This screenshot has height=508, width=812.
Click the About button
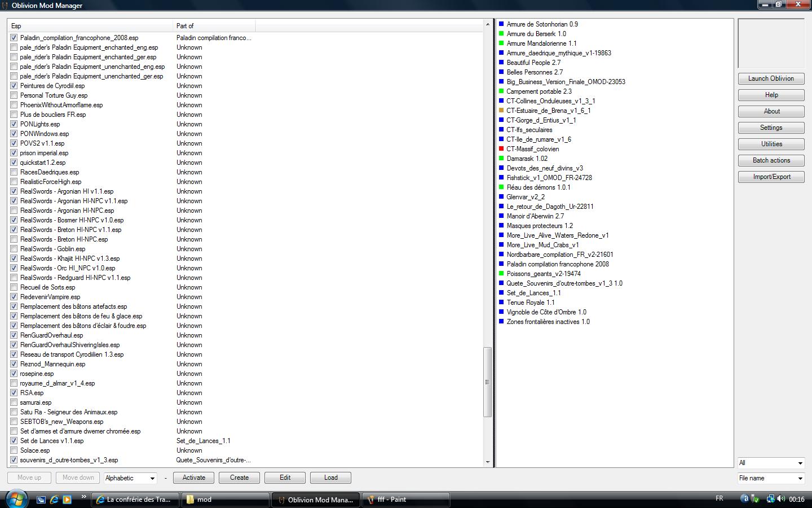pos(771,112)
